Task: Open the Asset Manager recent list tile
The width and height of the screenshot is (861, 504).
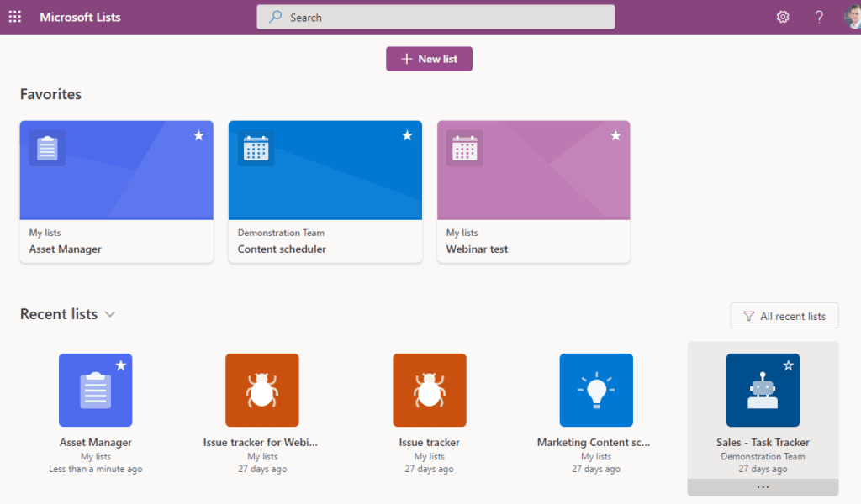Action: coord(96,390)
